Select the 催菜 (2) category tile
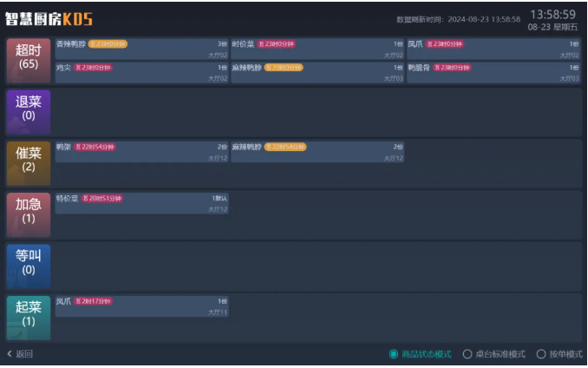Viewport: 588px width, 368px height. pos(29,163)
